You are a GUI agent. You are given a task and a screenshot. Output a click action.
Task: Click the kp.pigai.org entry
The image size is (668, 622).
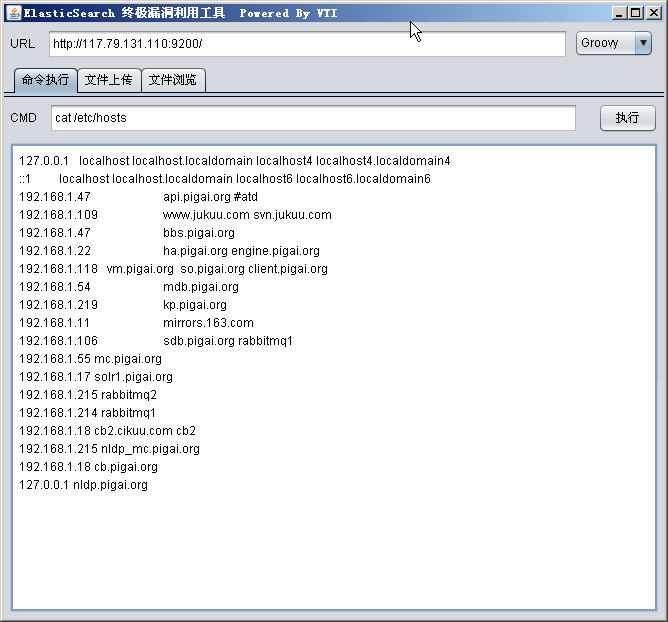click(x=195, y=305)
